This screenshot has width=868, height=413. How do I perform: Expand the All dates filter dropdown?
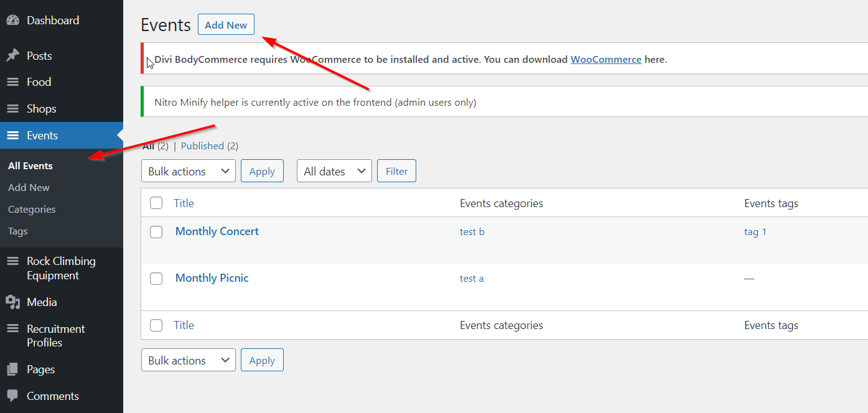334,171
